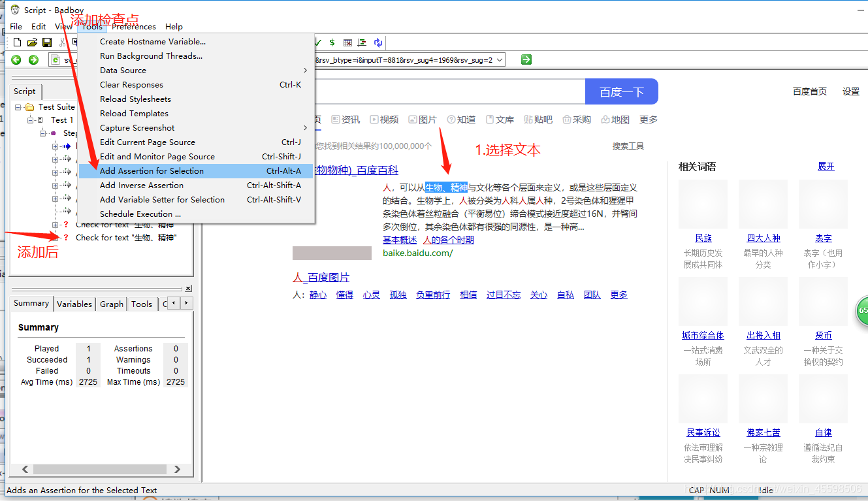Choose Add Variable Setter for Selection
This screenshot has height=501, width=868.
tap(197, 200)
